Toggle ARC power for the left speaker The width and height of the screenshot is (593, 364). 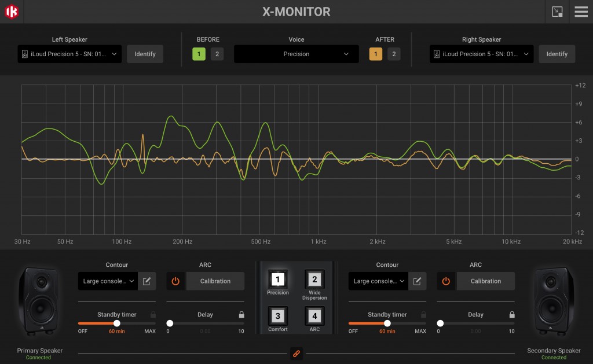tap(176, 281)
